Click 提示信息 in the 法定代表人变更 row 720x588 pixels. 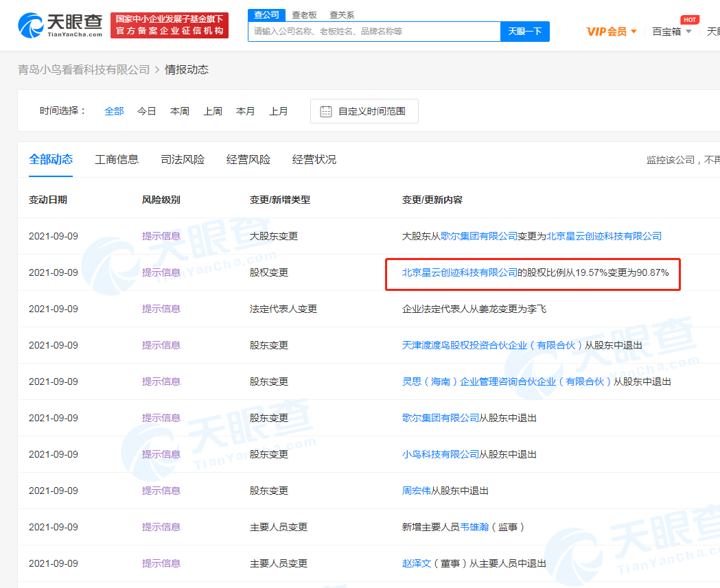click(x=161, y=309)
